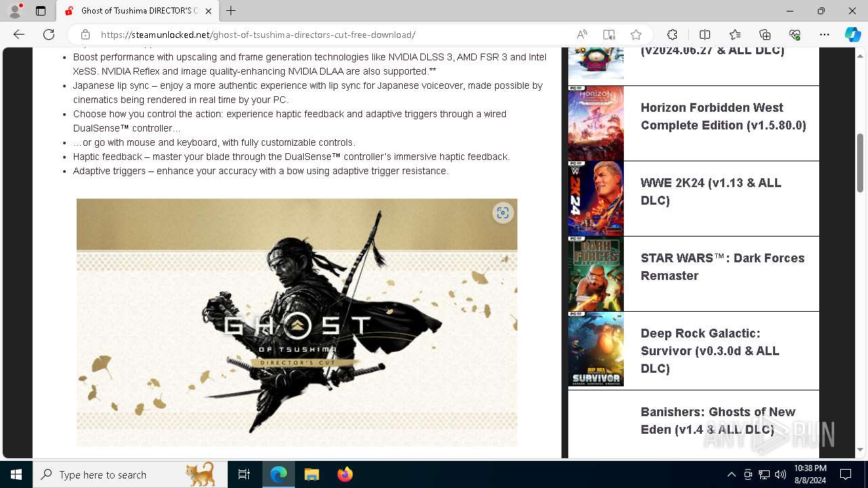Open the volume control tray icon

tap(781, 474)
